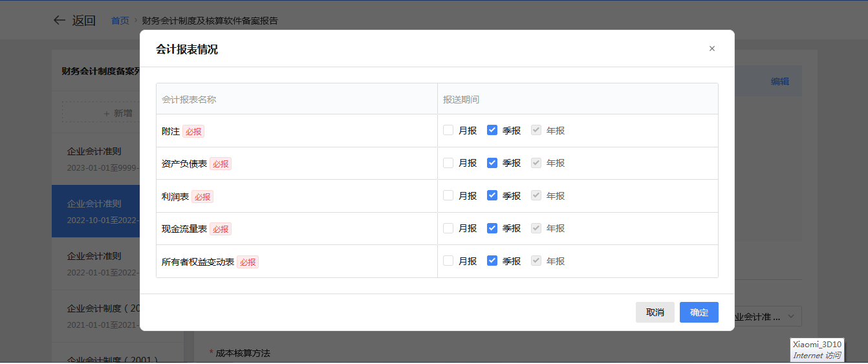Click the 编辑 link
The width and height of the screenshot is (868, 364).
pyautogui.click(x=779, y=81)
